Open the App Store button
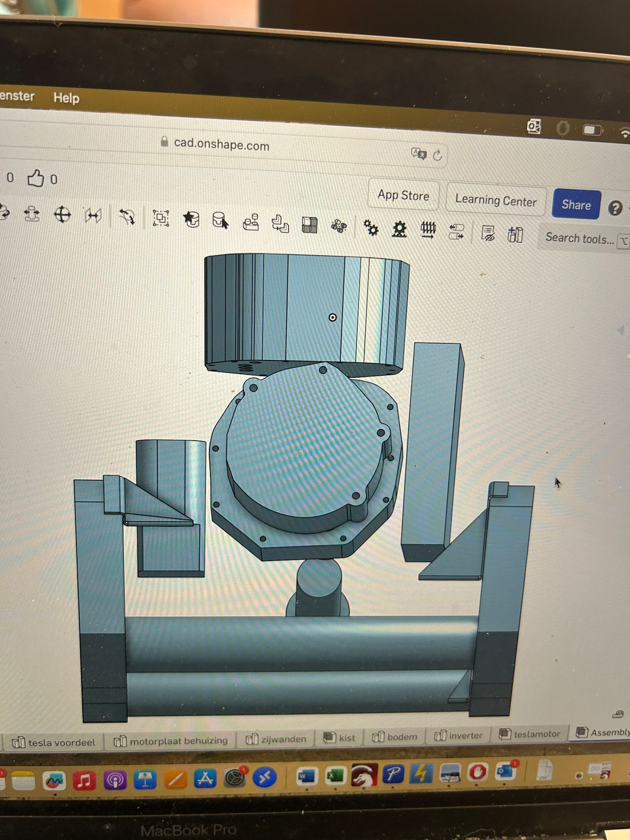Viewport: 630px width, 840px height. 403,195
